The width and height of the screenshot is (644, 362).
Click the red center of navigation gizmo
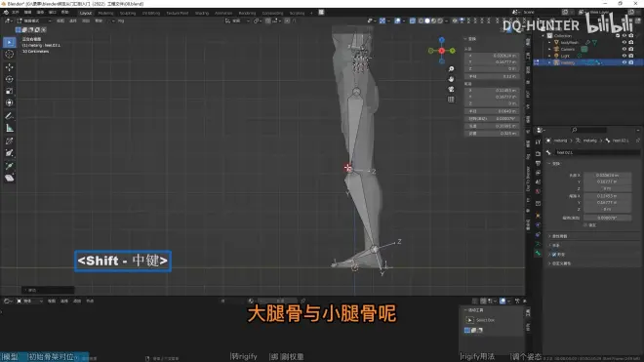[441, 51]
